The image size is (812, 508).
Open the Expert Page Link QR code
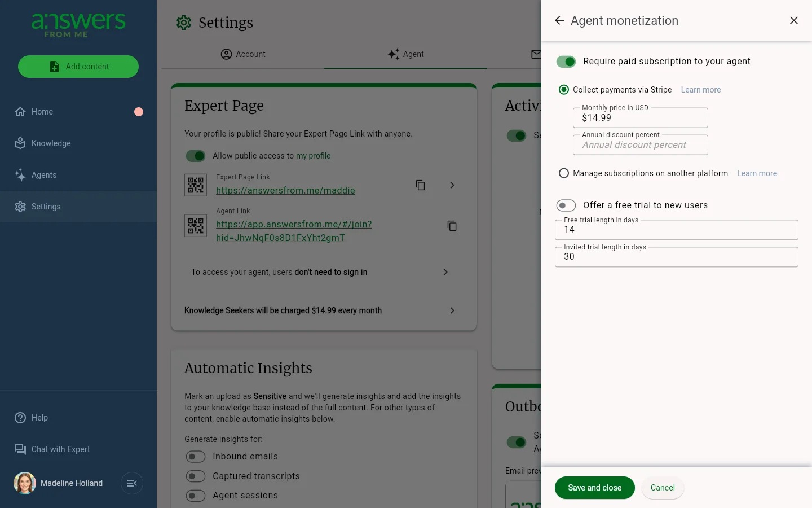click(196, 185)
